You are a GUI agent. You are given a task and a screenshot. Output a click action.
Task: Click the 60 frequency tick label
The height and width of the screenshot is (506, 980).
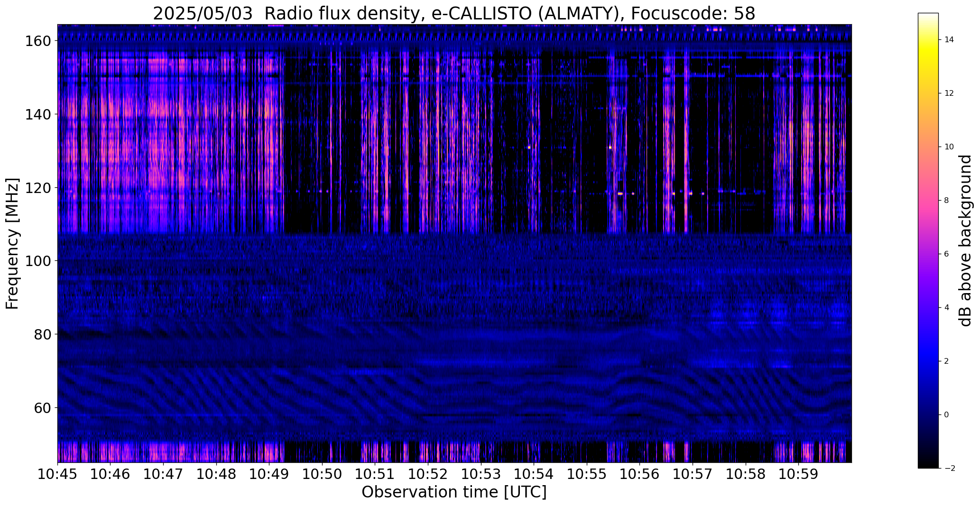pyautogui.click(x=42, y=408)
